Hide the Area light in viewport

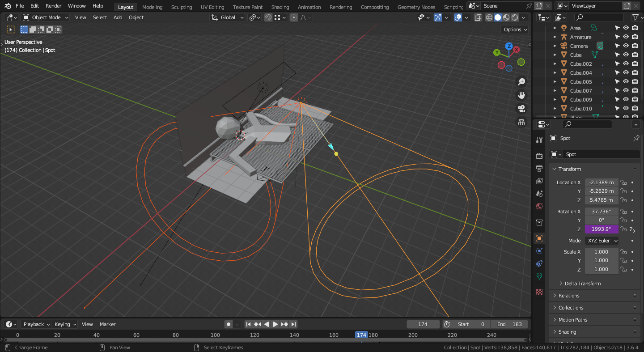[626, 28]
